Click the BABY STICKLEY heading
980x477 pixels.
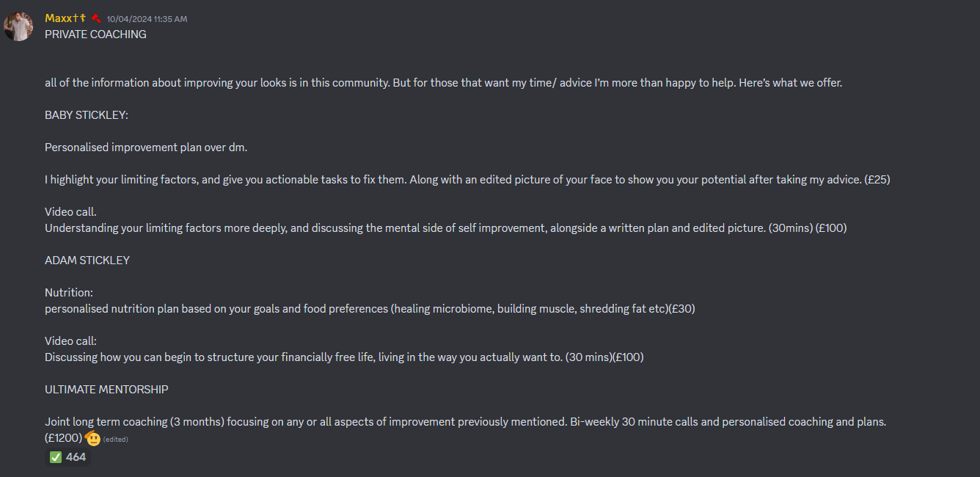click(x=87, y=115)
